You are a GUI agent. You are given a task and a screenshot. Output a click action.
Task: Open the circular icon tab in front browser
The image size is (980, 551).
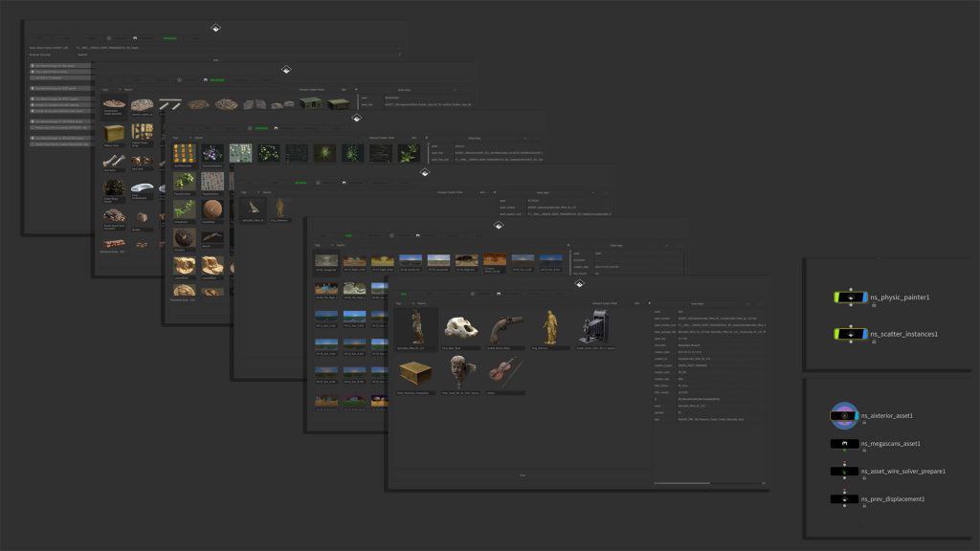pyautogui.click(x=473, y=294)
